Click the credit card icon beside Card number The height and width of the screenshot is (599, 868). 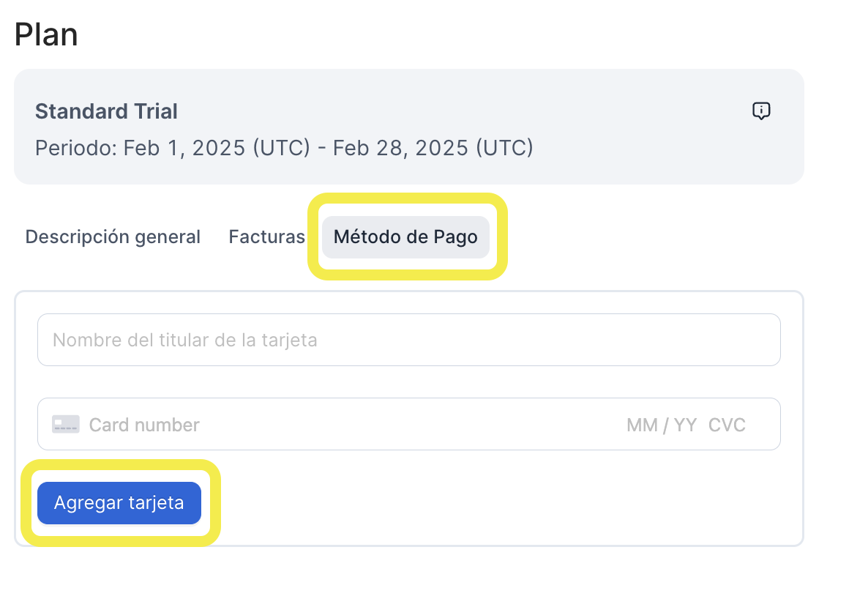[x=66, y=425]
